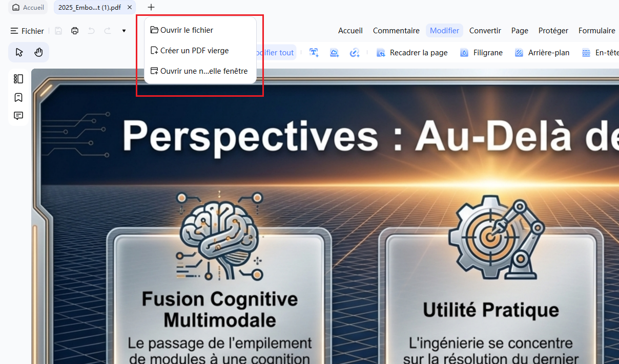619x364 pixels.
Task: Print the document with the printer icon
Action: click(x=75, y=31)
